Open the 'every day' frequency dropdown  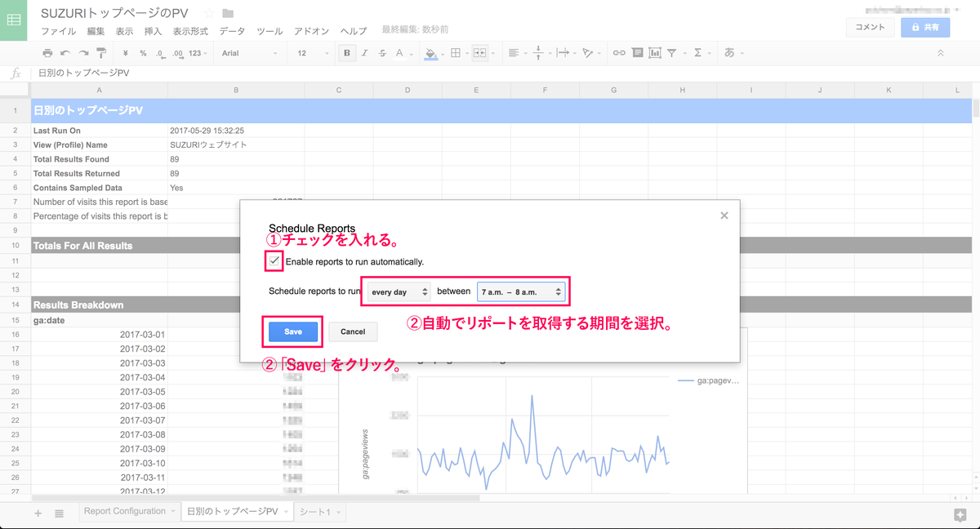pyautogui.click(x=399, y=291)
